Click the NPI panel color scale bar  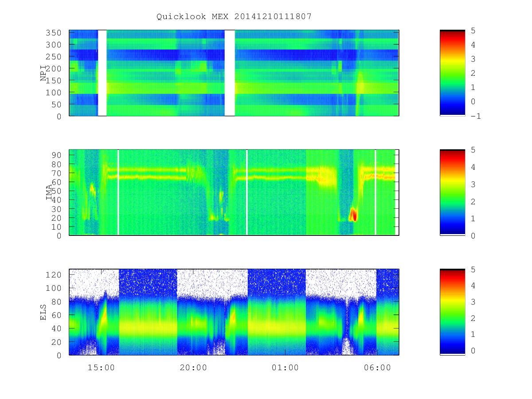(452, 73)
